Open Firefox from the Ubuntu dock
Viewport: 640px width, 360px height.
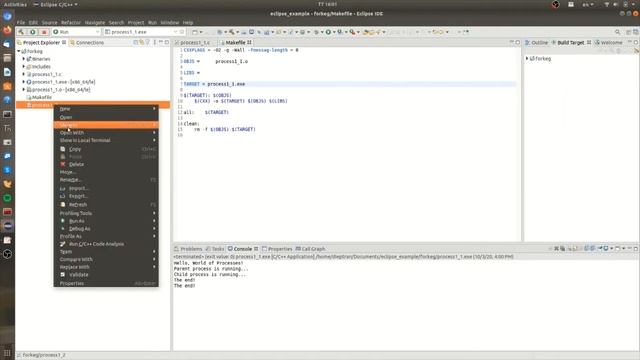(7, 30)
